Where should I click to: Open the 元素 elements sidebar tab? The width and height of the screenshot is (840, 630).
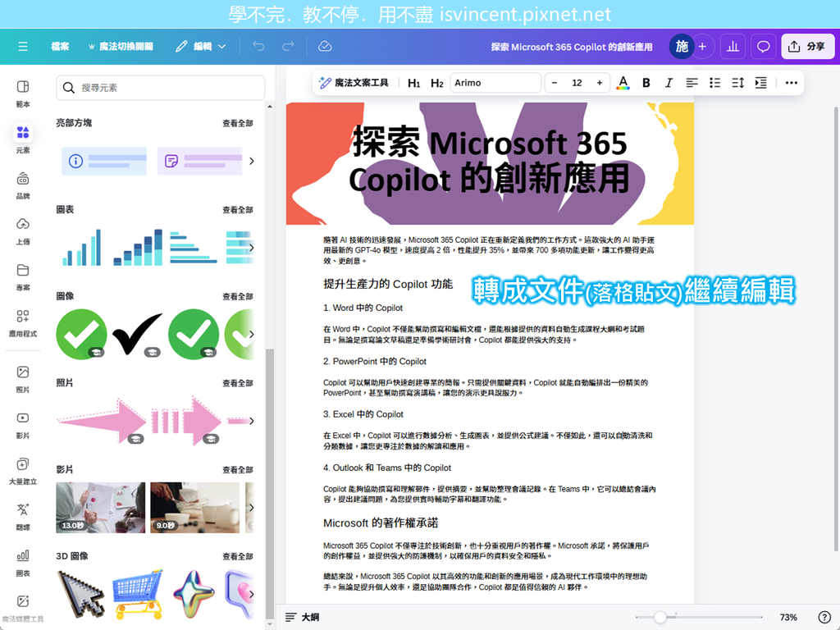[22, 138]
